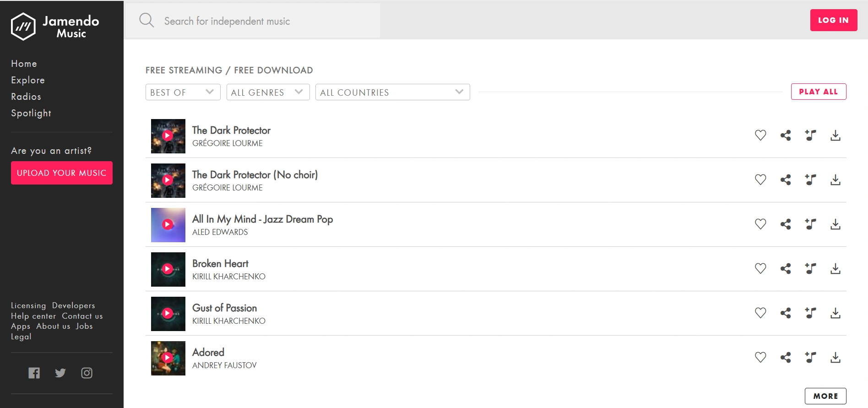Click the PLAY ALL button

point(819,92)
